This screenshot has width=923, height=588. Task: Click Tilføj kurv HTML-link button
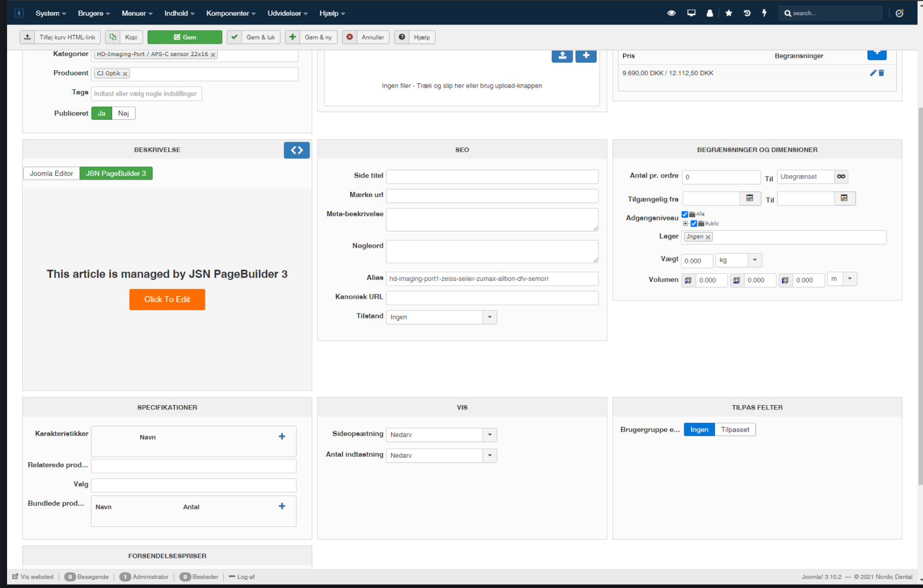click(x=60, y=37)
